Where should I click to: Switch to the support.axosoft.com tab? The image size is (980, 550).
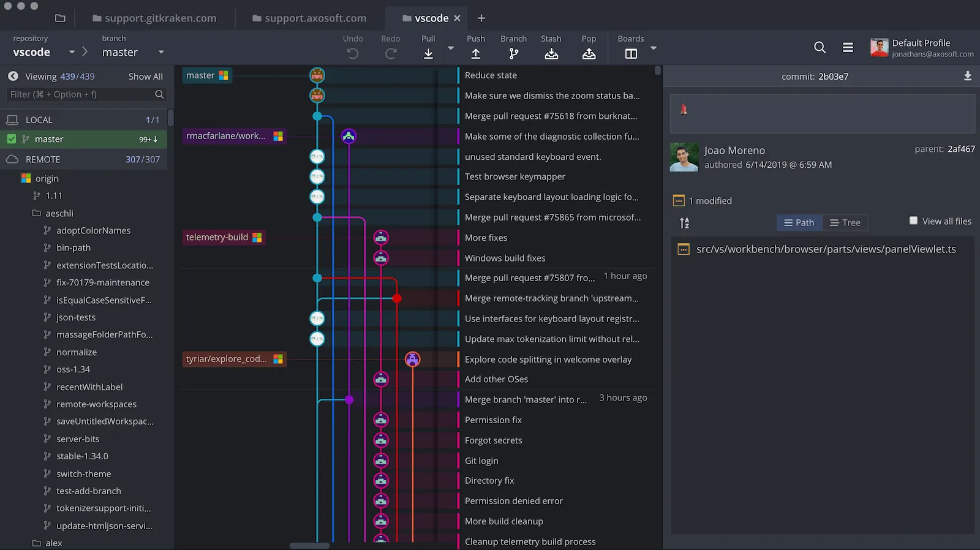pyautogui.click(x=309, y=18)
